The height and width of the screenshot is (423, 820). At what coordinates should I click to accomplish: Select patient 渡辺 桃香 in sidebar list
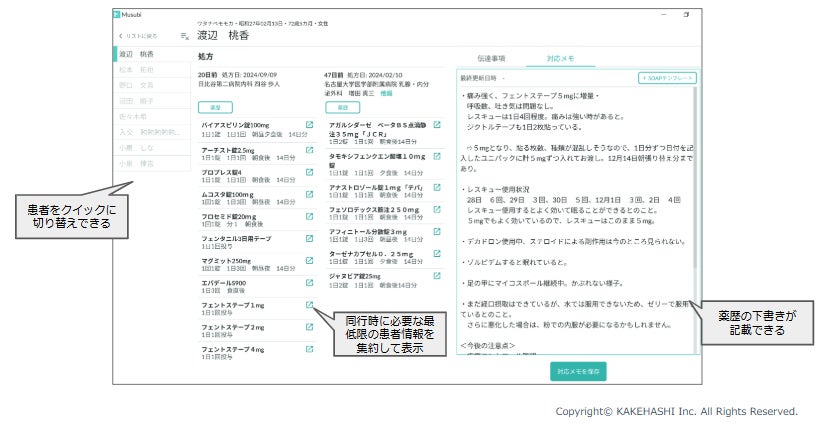coord(152,54)
